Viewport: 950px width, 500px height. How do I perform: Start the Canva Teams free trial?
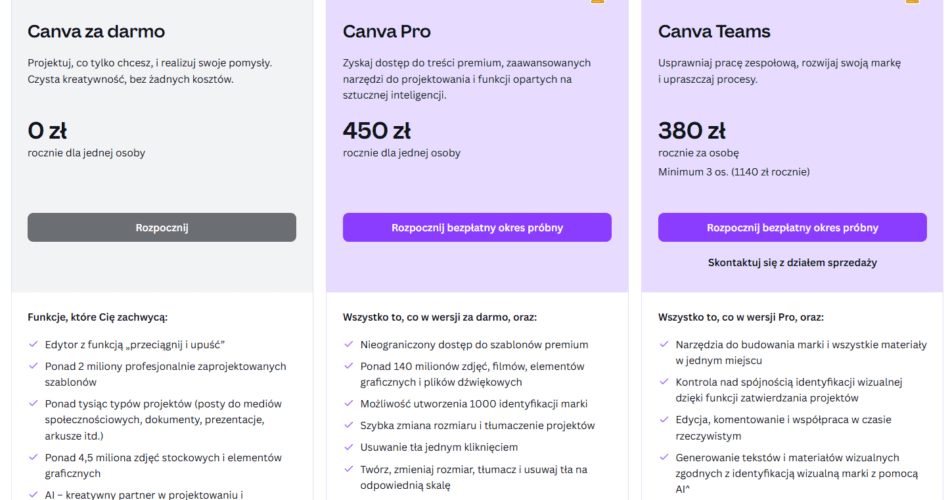(792, 227)
